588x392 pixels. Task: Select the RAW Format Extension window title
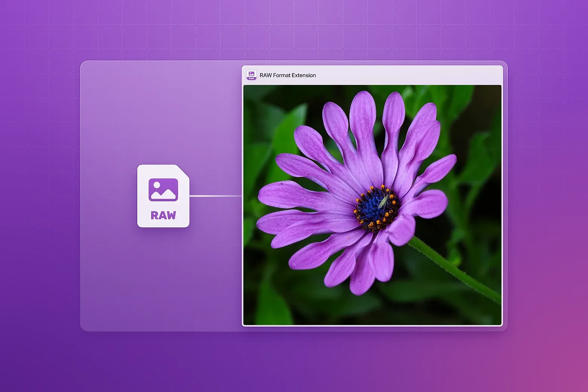coord(288,75)
